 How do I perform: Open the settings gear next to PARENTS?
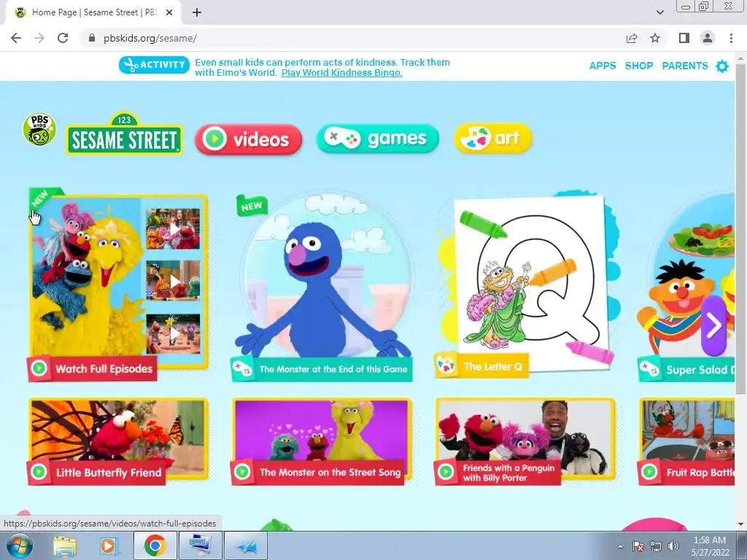[722, 66]
